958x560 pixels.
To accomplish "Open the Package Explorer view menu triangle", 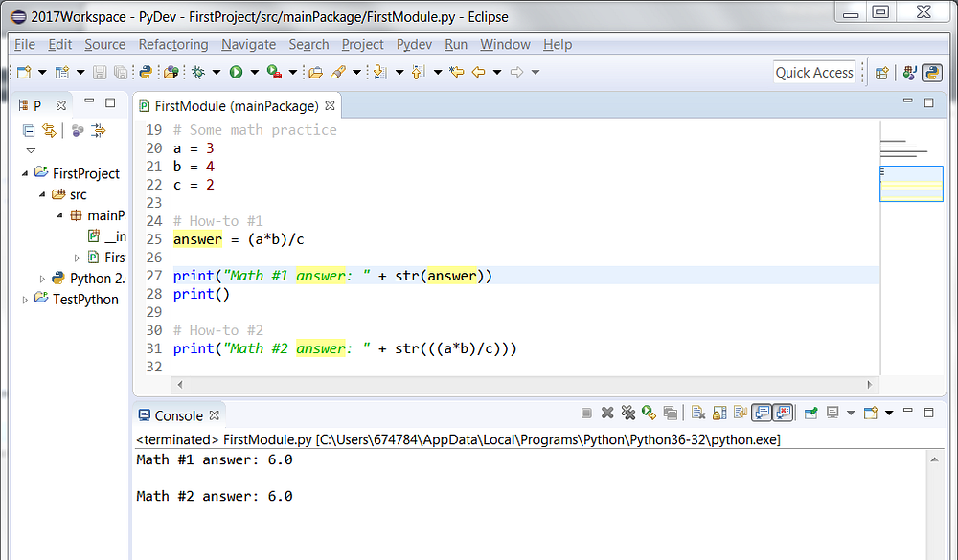I will pyautogui.click(x=31, y=150).
